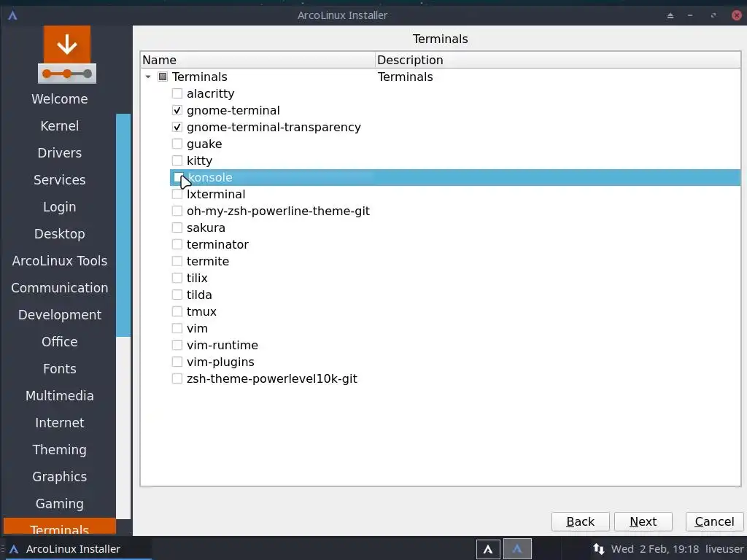747x560 pixels.
Task: Click the Cancel button
Action: pos(714,522)
